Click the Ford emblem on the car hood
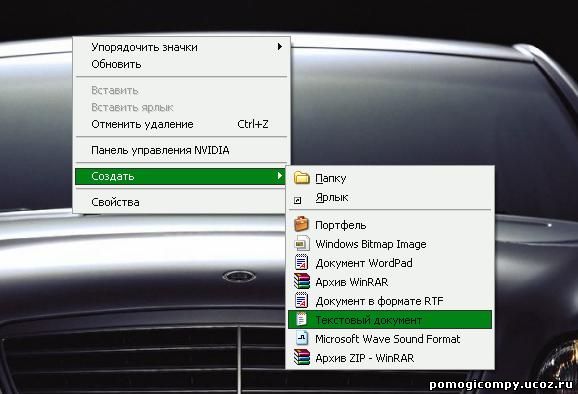The height and width of the screenshot is (394, 578). tap(239, 276)
